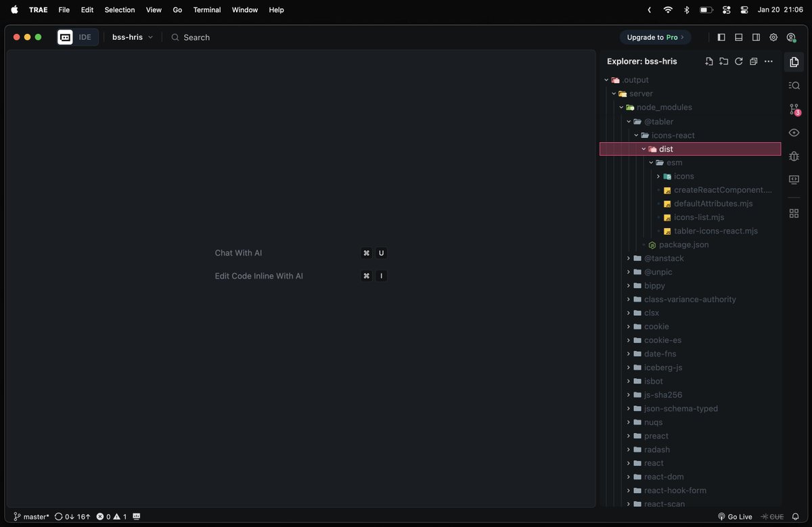Click the TRAE logo icon beside IDE
Viewport: 812px width, 527px height.
point(65,37)
